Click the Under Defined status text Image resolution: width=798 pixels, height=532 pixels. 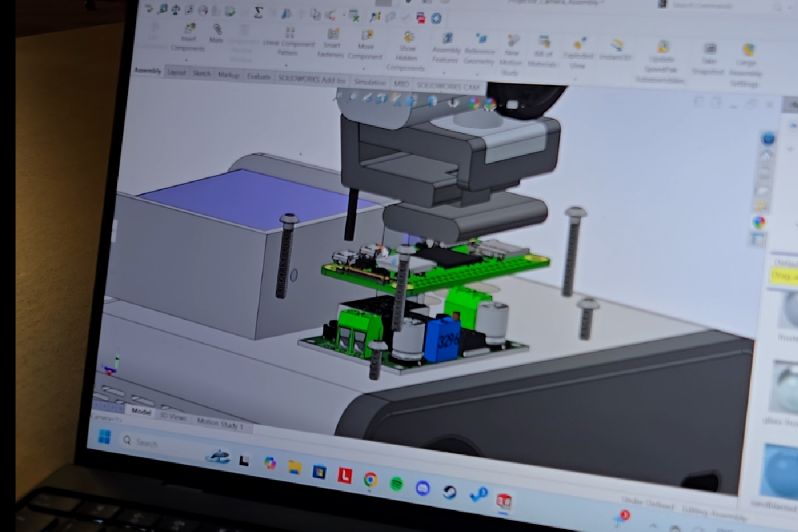(648, 503)
